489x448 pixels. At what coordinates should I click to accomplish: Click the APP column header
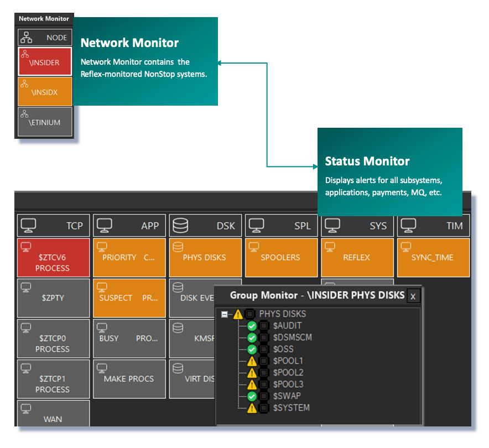coord(129,226)
